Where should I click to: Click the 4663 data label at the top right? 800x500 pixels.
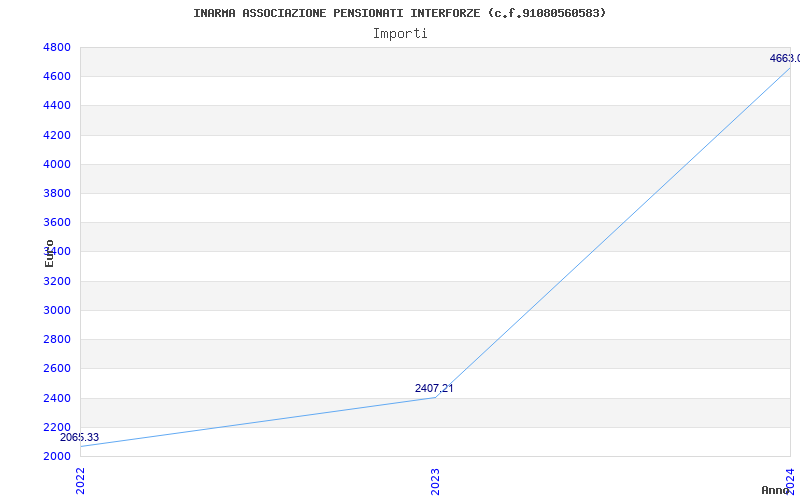[x=785, y=58]
